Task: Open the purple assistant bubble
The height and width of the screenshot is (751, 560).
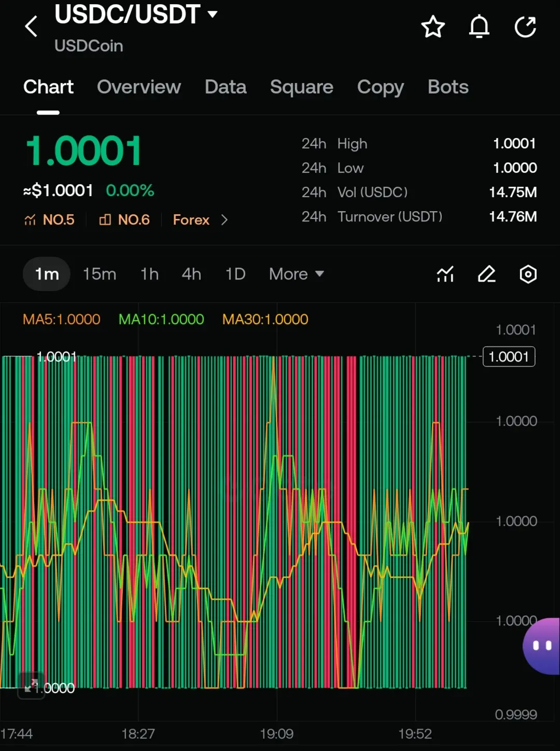Action: point(541,646)
